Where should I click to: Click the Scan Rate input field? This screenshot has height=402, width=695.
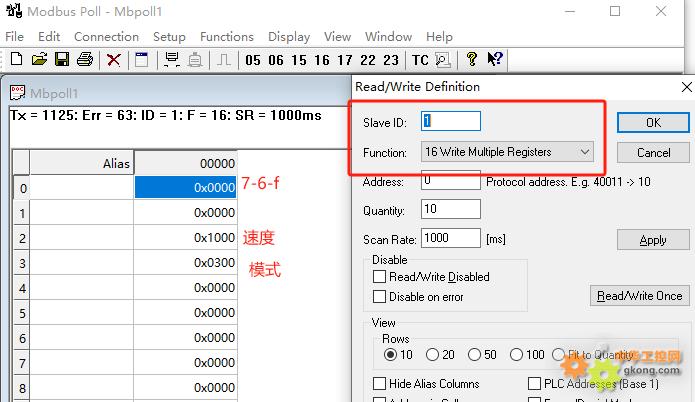click(x=451, y=238)
